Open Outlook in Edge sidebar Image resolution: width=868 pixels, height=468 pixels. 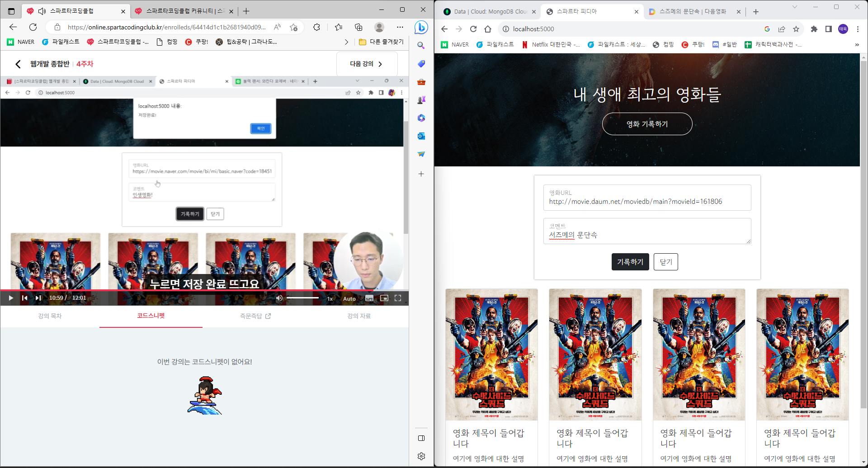point(421,136)
